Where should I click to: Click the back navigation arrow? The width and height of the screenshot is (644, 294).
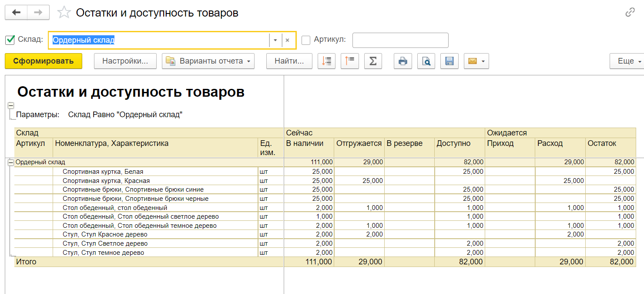(x=16, y=13)
